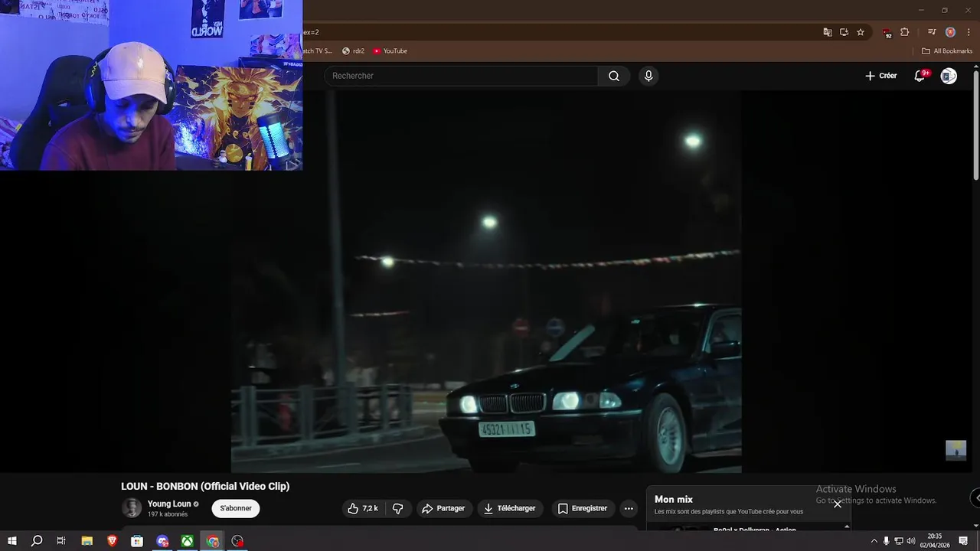Click the Télécharger download button
Viewport: 980px width, 551px height.
(x=510, y=508)
